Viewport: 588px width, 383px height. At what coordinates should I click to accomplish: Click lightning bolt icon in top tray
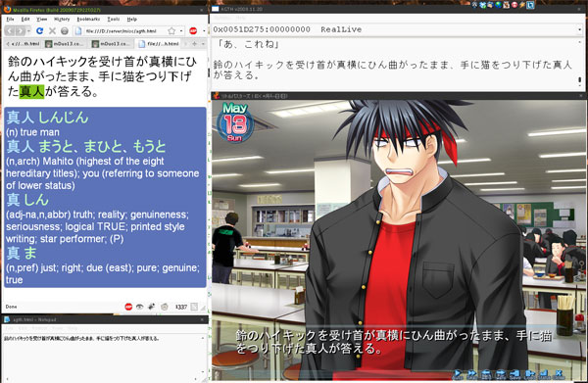522,5
